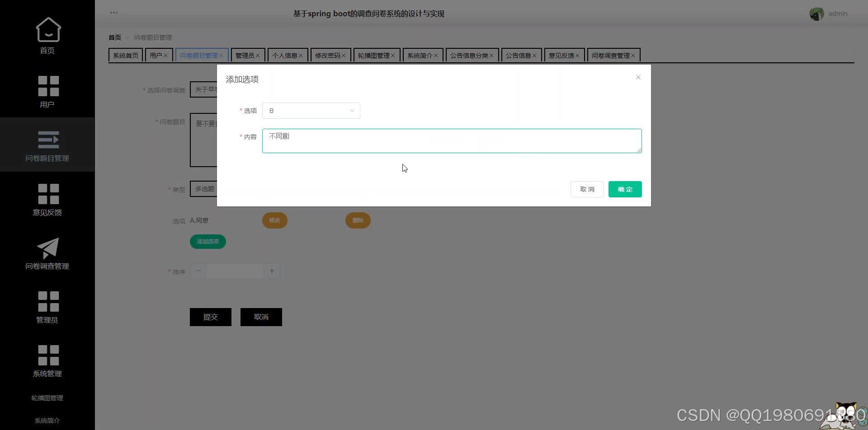Open the 选项 dropdown showing B

311,110
